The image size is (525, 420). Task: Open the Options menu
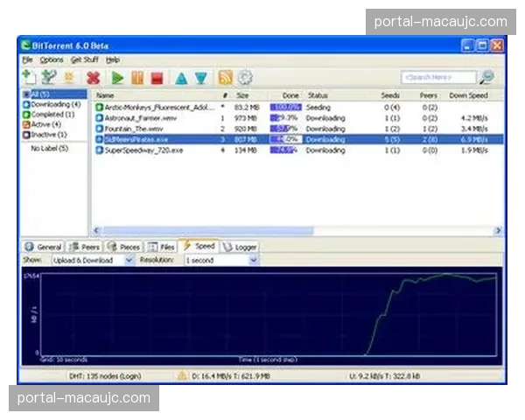pyautogui.click(x=52, y=59)
